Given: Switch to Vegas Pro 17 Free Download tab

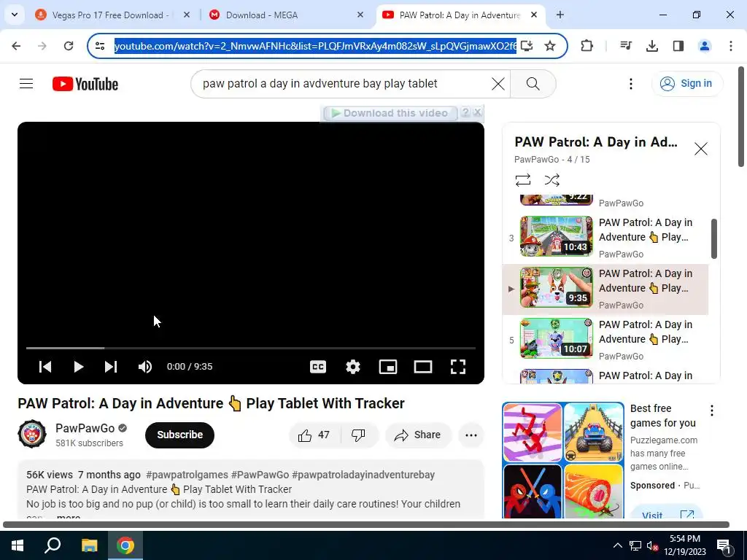Looking at the screenshot, I should pos(111,15).
